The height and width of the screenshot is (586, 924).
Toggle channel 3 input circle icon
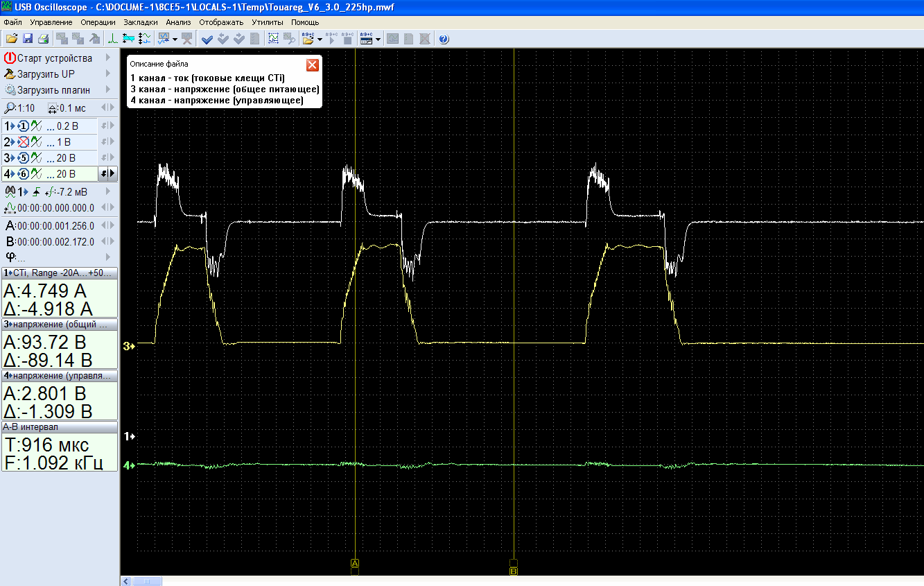coord(22,158)
